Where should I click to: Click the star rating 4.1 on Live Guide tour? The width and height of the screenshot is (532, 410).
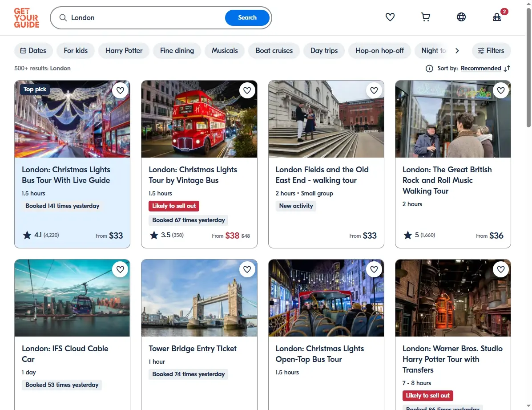pyautogui.click(x=41, y=235)
